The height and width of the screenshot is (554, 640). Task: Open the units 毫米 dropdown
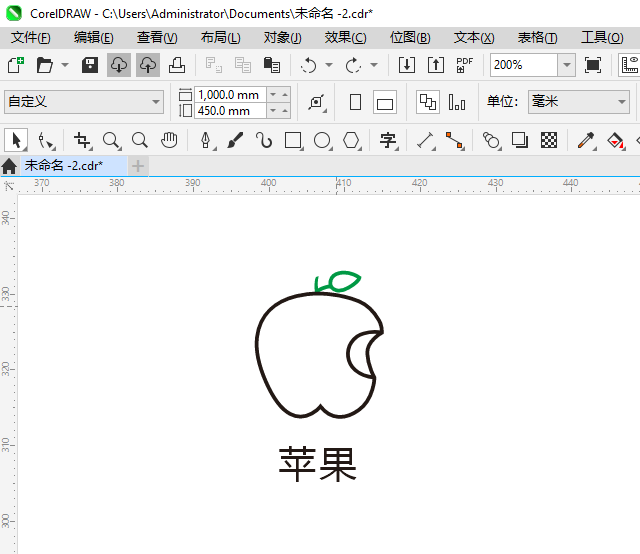tap(579, 102)
